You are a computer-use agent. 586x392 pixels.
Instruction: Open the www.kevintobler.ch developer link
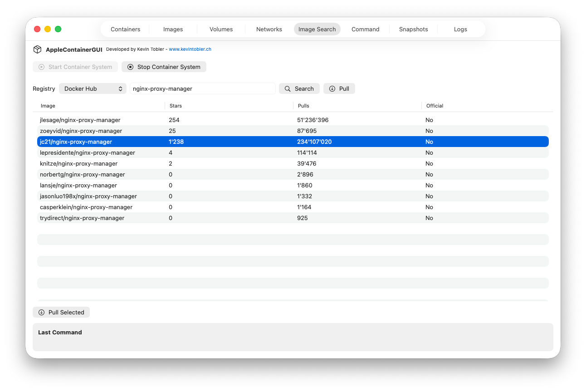tap(190, 49)
